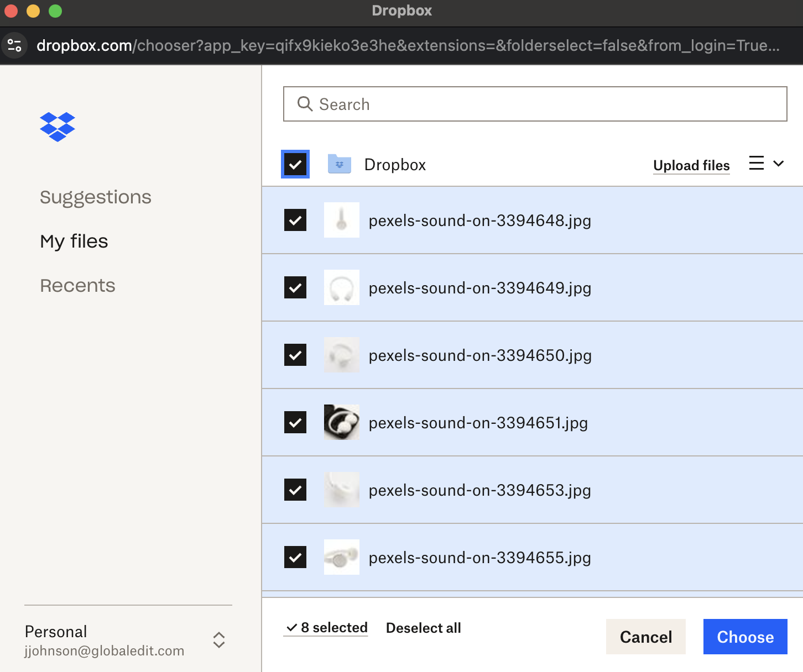
Task: Expand the view options chevron dropdown
Action: click(779, 164)
